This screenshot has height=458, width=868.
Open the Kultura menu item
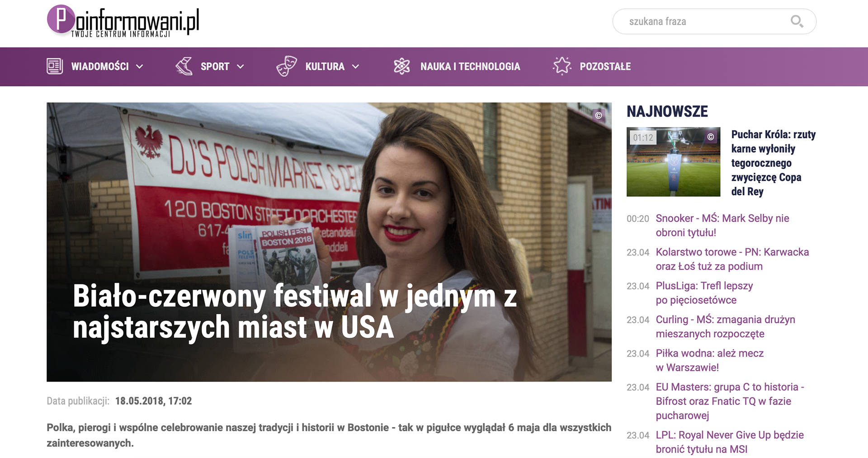point(325,66)
